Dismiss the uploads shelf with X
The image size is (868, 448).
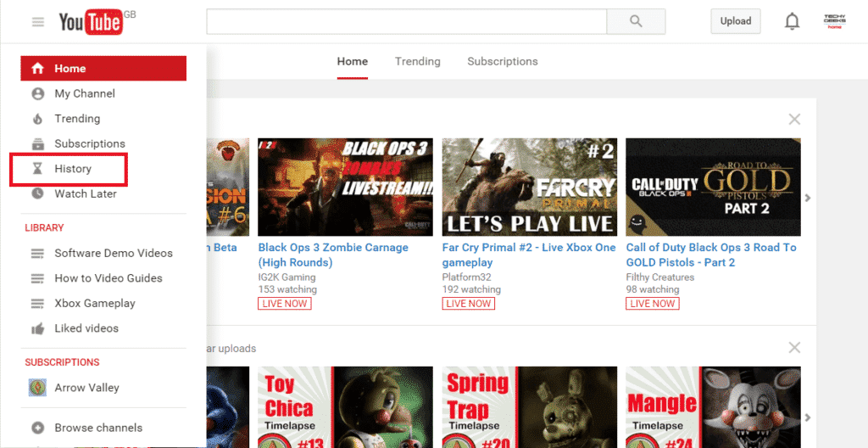pyautogui.click(x=794, y=348)
